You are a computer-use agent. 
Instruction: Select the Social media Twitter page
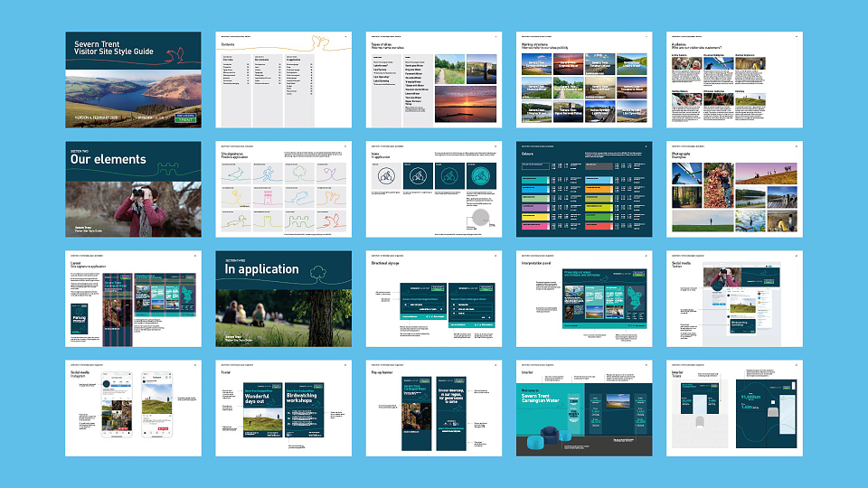coord(734,299)
